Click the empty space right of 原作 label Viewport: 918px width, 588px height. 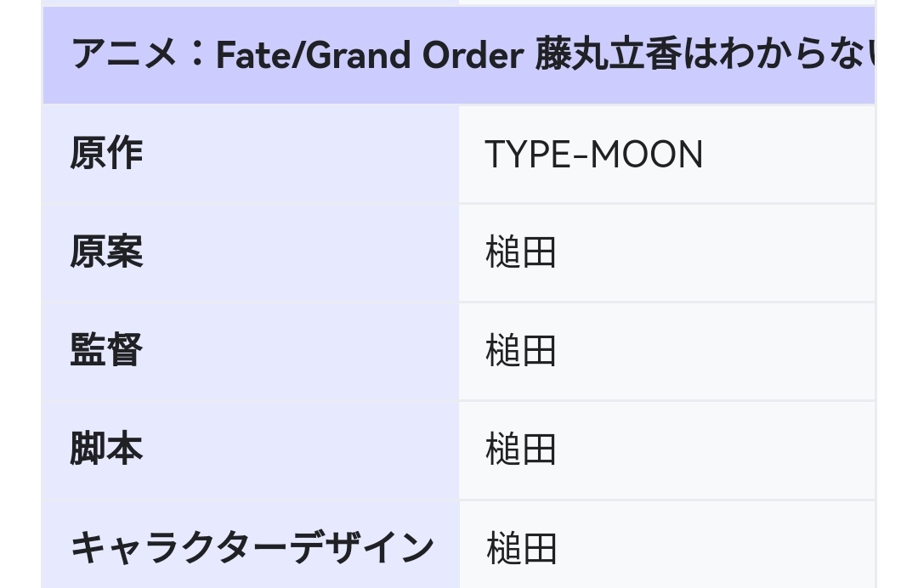coord(301,154)
